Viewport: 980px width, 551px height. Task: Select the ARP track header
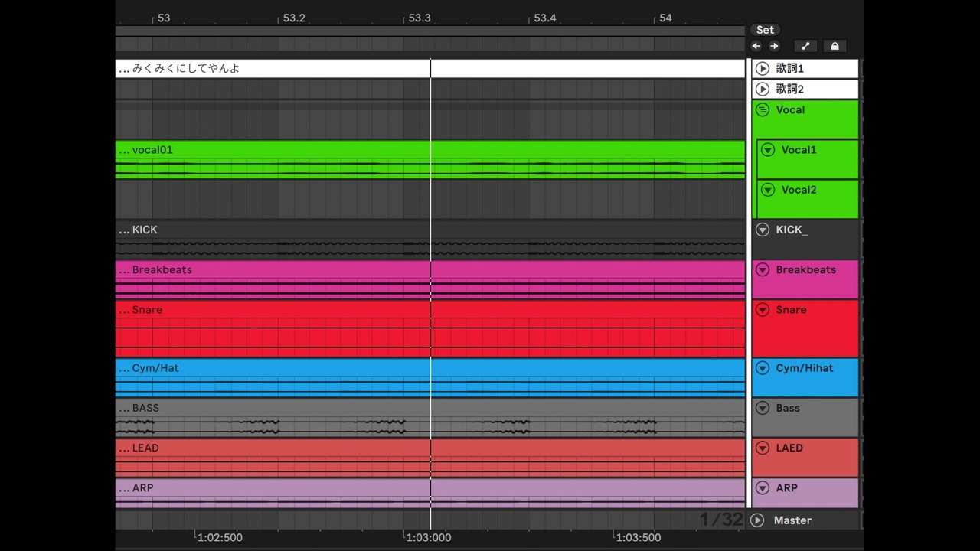[x=805, y=493]
